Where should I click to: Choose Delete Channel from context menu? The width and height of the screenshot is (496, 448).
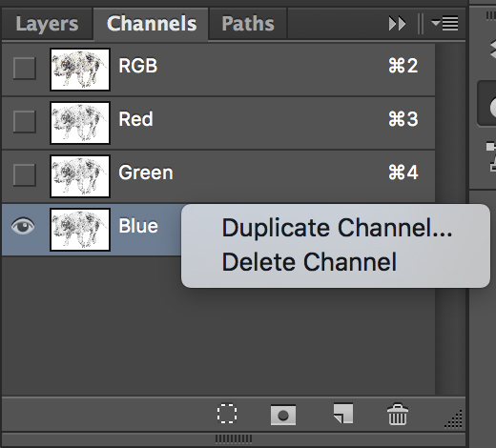(x=309, y=262)
